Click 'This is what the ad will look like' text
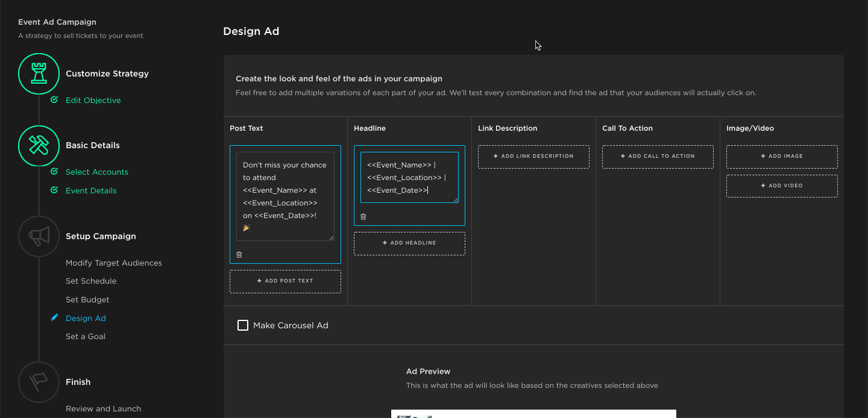The width and height of the screenshot is (868, 418). pos(532,385)
